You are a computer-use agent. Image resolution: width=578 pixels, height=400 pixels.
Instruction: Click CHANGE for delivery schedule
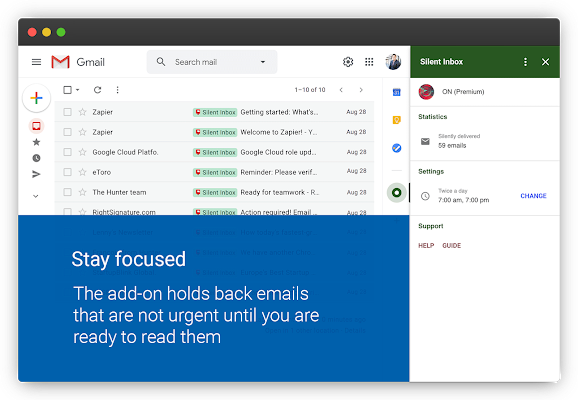[x=533, y=196]
